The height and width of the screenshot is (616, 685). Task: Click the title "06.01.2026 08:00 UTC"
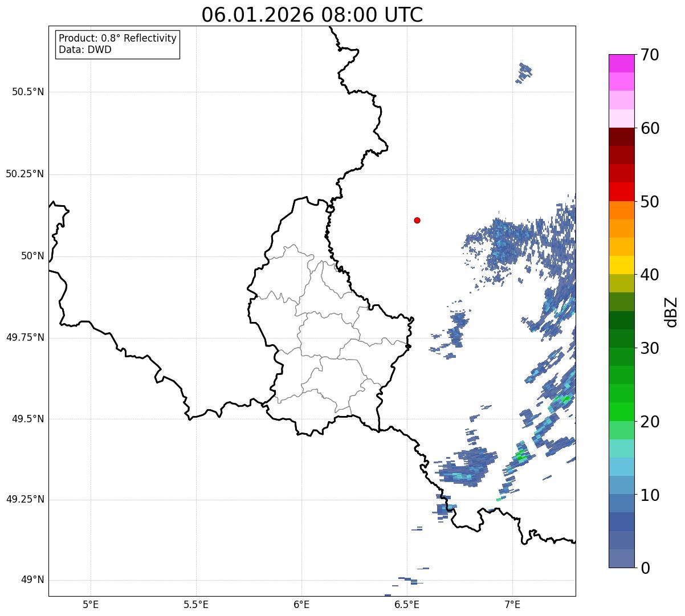(x=312, y=15)
